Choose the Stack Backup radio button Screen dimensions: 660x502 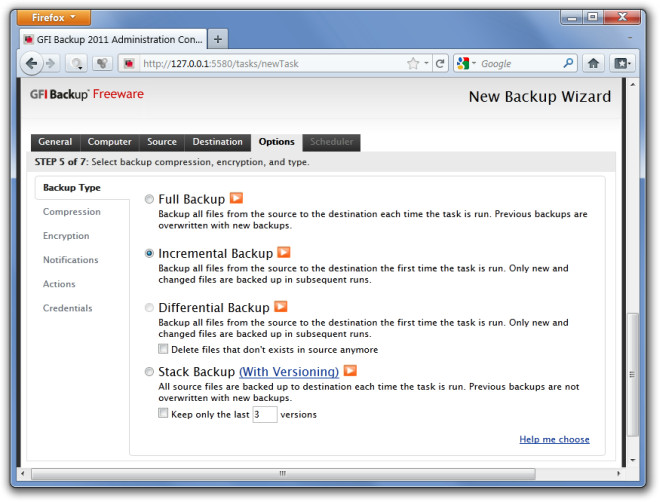click(149, 372)
